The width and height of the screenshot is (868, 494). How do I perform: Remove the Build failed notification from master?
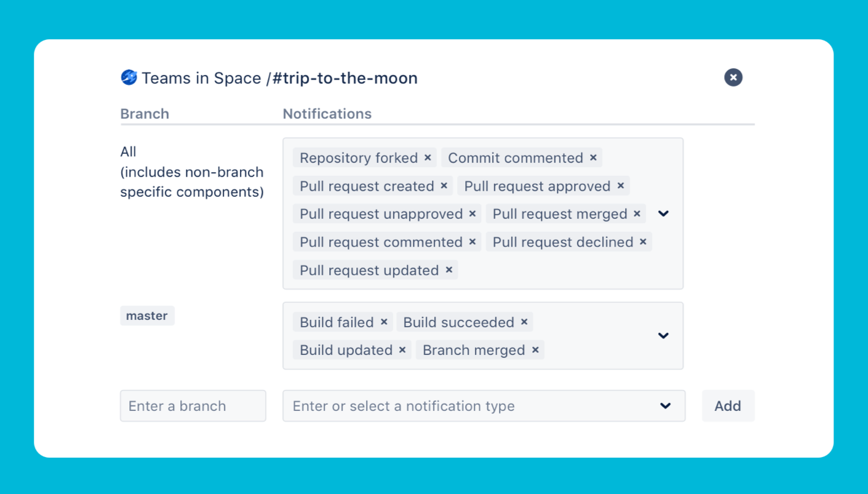click(384, 322)
